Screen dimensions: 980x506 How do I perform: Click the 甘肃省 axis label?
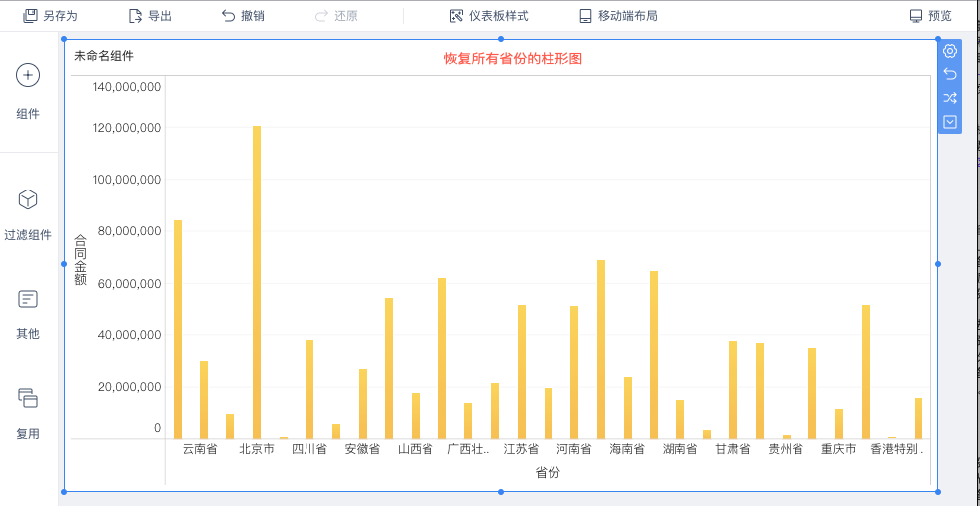click(x=733, y=449)
